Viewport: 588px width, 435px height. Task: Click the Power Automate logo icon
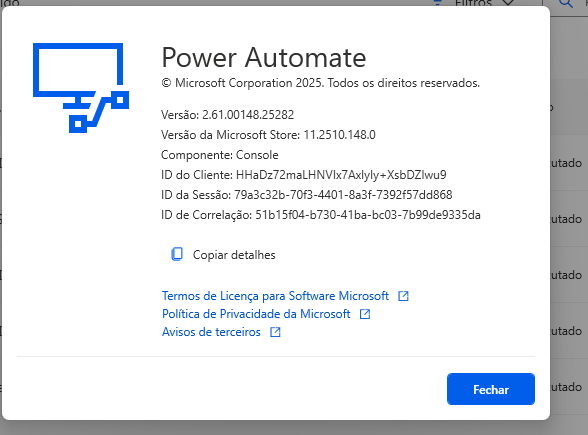click(81, 88)
